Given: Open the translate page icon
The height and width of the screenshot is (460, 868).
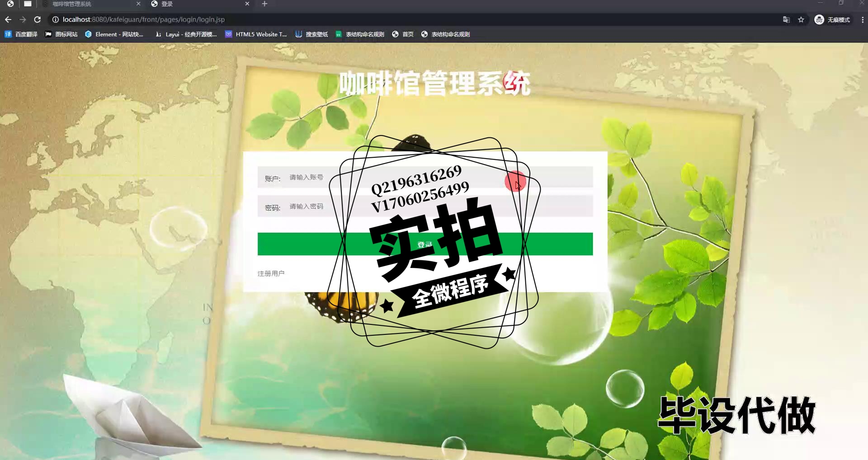Looking at the screenshot, I should [x=787, y=19].
